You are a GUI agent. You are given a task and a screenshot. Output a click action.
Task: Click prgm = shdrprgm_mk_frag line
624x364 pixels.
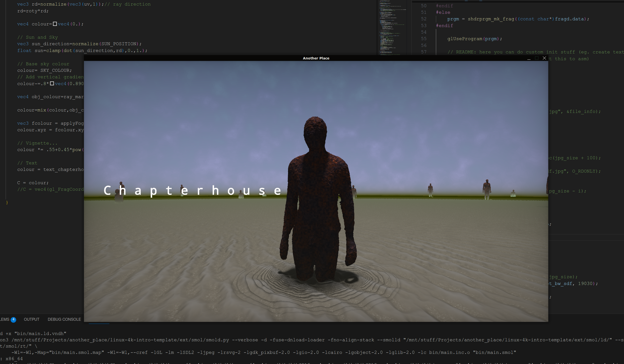[x=518, y=19]
